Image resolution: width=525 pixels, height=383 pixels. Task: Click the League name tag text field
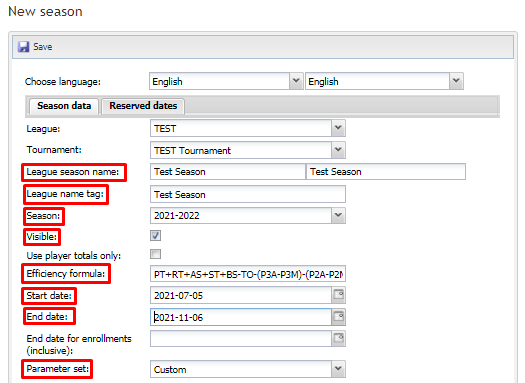[x=248, y=195]
